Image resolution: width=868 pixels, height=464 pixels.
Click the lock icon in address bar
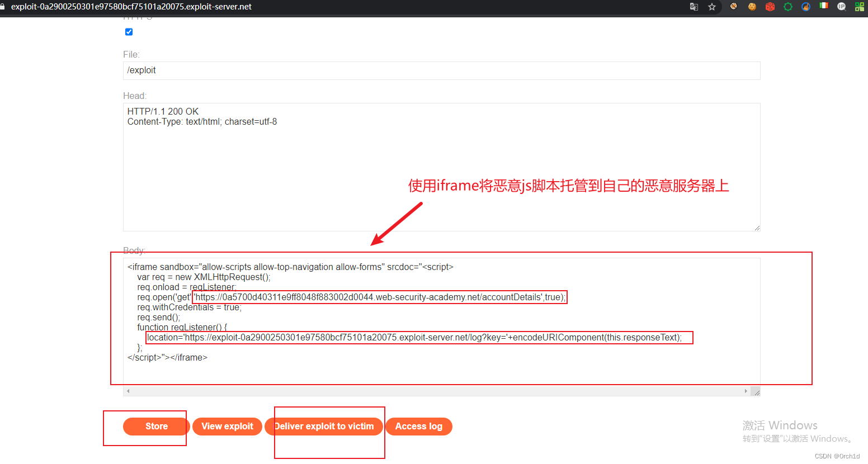coord(3,7)
